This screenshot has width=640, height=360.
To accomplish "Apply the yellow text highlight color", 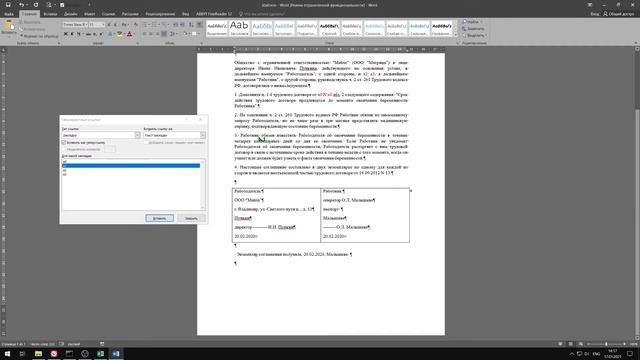I will click(x=120, y=34).
